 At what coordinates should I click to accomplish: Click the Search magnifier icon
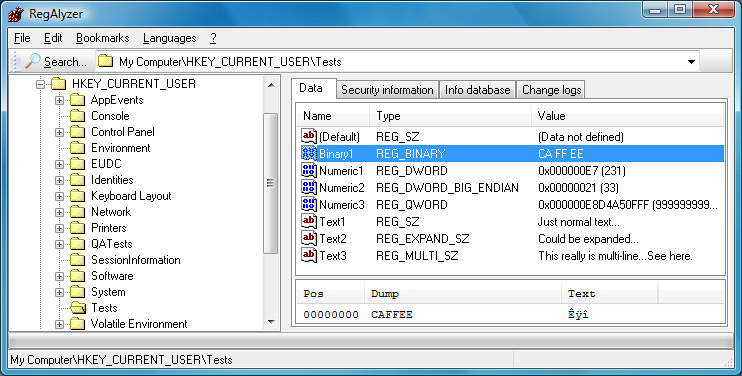(x=33, y=61)
